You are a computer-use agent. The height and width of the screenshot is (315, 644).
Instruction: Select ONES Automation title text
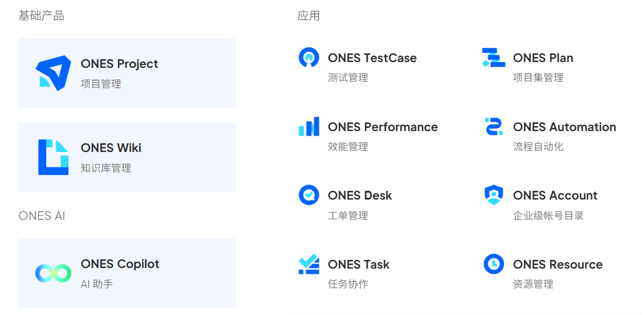(565, 127)
